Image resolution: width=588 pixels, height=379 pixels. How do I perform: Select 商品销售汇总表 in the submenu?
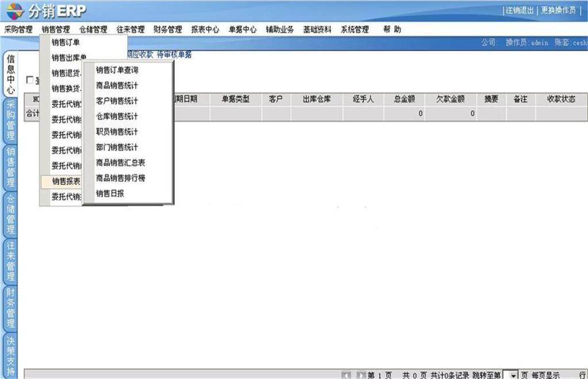tap(120, 163)
